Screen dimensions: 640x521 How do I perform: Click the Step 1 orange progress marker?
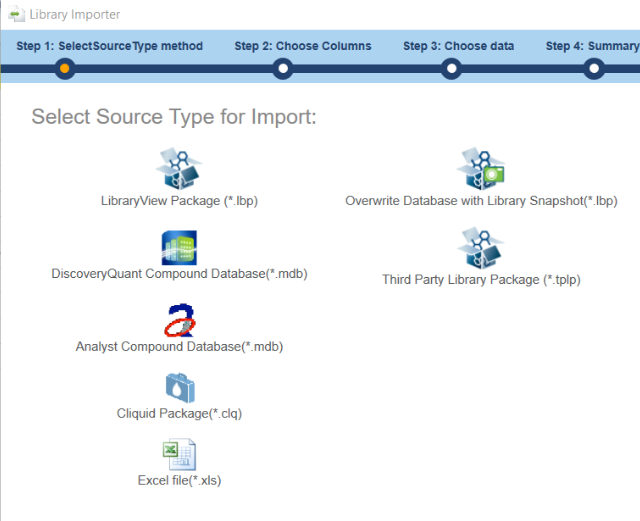pyautogui.click(x=65, y=69)
